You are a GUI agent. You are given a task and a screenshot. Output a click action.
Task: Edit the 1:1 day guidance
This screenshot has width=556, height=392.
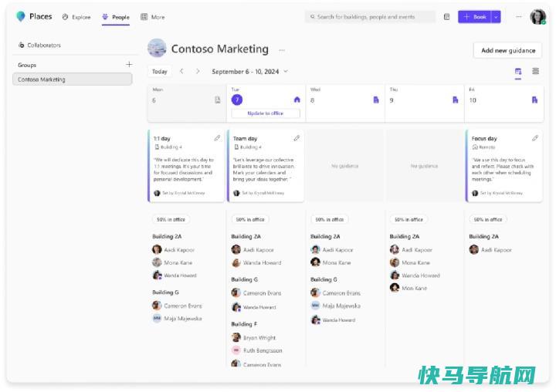217,138
